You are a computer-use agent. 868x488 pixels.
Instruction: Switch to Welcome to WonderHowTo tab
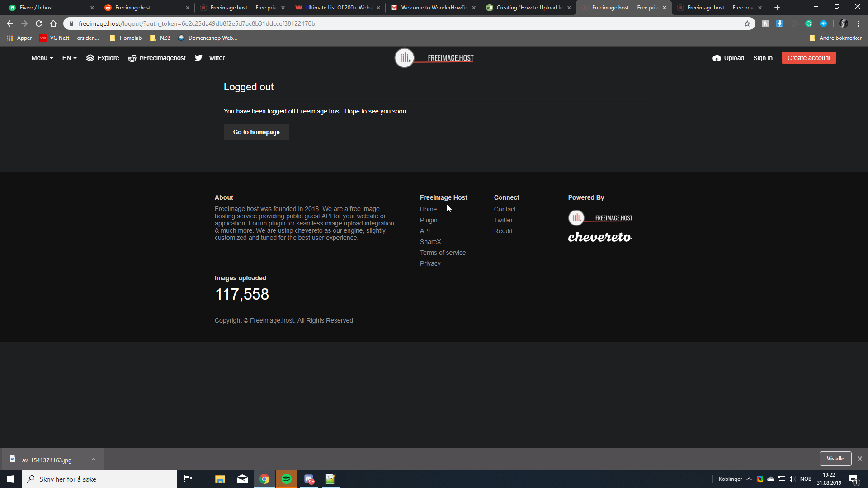[433, 8]
